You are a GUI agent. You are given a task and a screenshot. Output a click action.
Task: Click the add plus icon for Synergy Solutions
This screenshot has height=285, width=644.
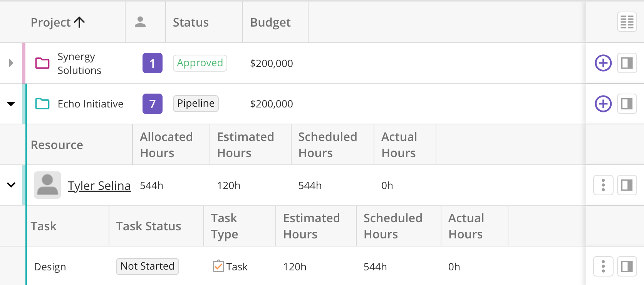[603, 63]
